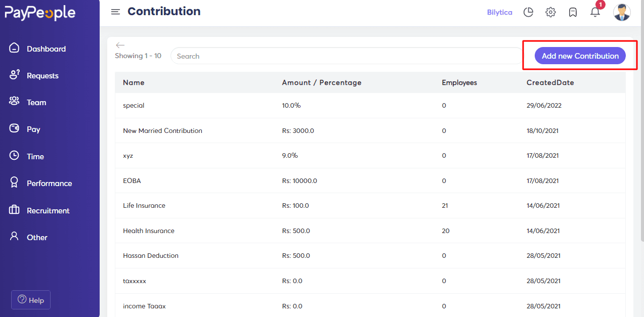Click employee count 20
Viewport: 644px width, 317px height.
coord(446,231)
